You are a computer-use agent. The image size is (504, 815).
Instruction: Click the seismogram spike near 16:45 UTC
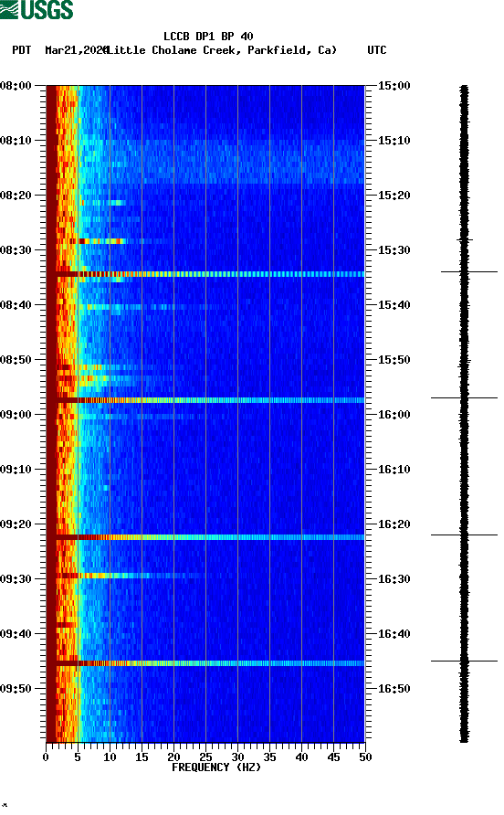[x=465, y=661]
